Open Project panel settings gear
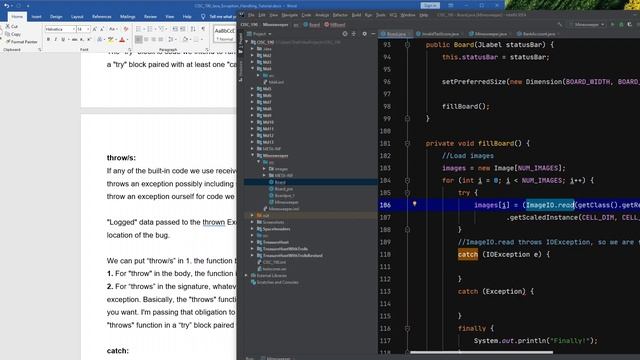640x360 pixels. click(x=364, y=34)
